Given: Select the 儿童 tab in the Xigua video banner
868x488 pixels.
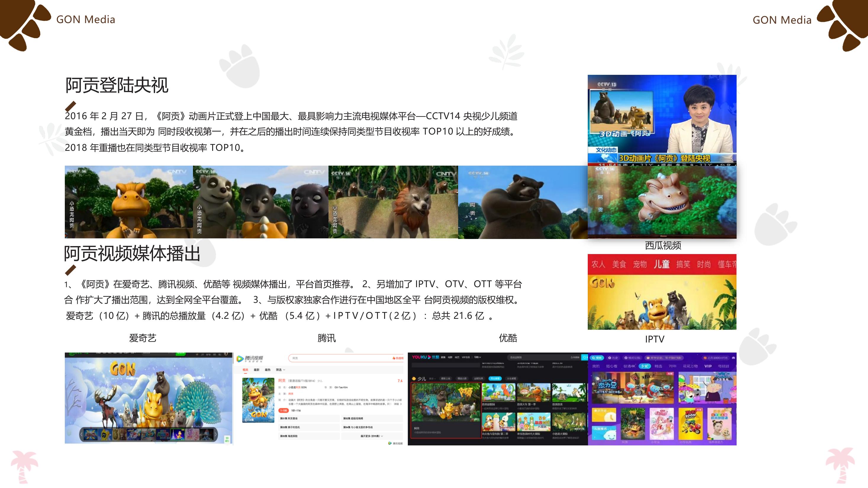Looking at the screenshot, I should (x=662, y=264).
